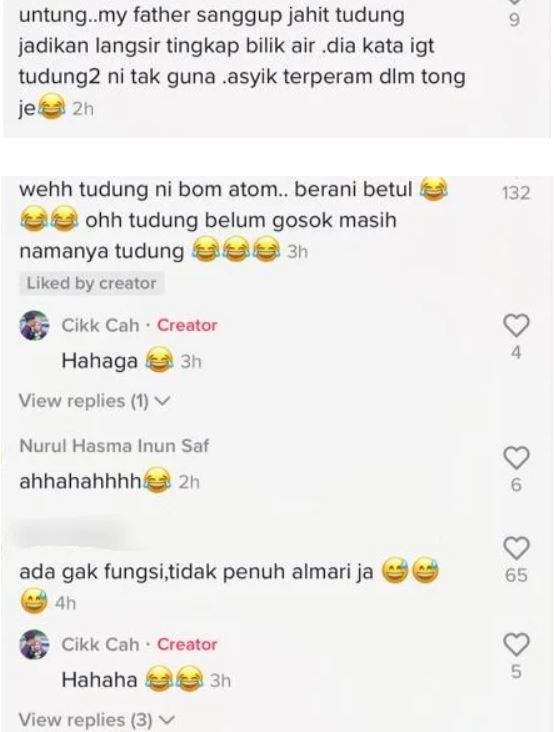
Task: Open Cikk Cah avatar beside "Hahaha"
Action: (x=34, y=644)
